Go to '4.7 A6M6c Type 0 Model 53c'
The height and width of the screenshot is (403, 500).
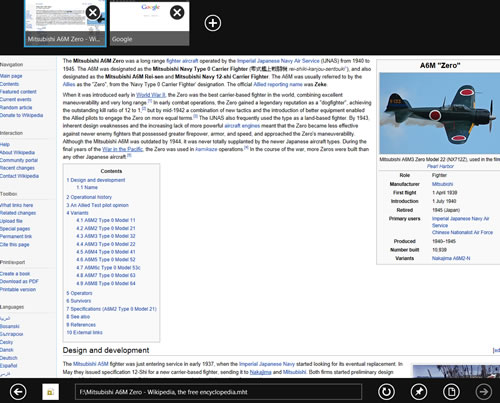[x=108, y=267]
